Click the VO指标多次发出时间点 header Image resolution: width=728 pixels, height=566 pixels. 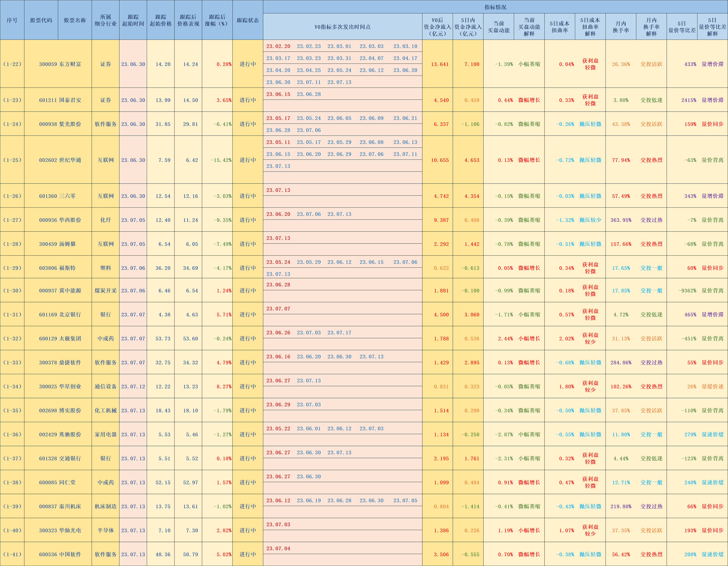pos(343,27)
